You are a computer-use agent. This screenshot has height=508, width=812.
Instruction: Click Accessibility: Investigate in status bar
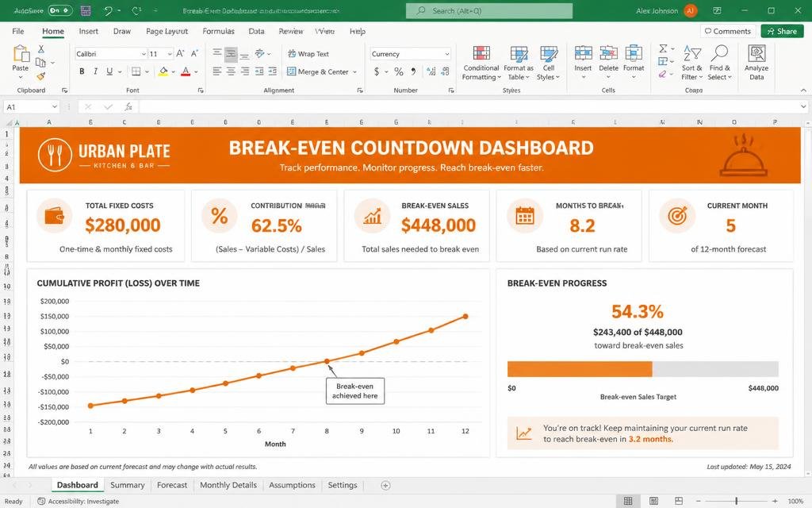pyautogui.click(x=79, y=502)
